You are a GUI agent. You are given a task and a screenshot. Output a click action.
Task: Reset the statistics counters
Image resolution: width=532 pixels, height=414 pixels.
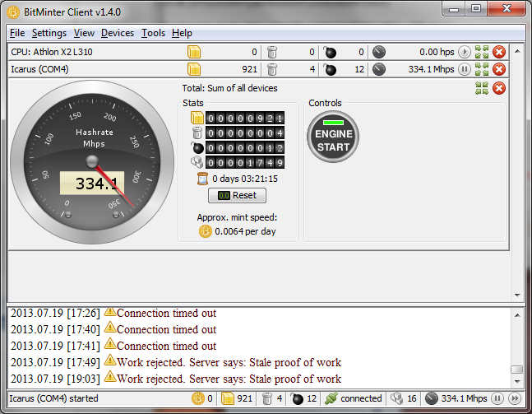[237, 195]
